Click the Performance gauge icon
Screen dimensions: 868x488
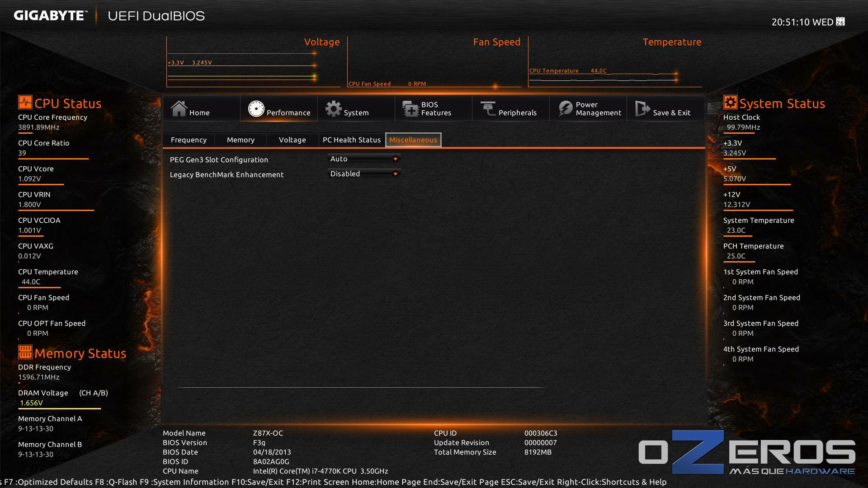pyautogui.click(x=256, y=108)
